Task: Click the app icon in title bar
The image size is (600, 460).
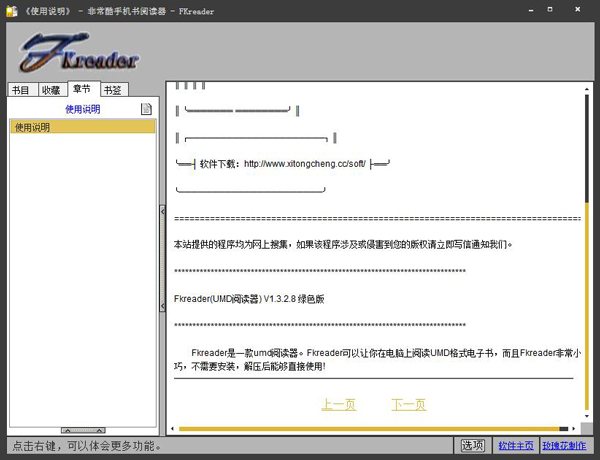Action: click(12, 11)
